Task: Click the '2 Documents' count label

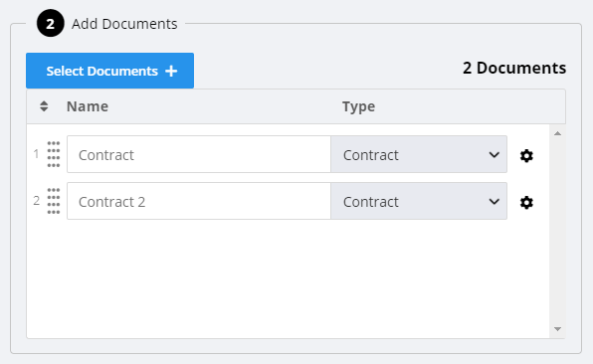Action: click(514, 68)
